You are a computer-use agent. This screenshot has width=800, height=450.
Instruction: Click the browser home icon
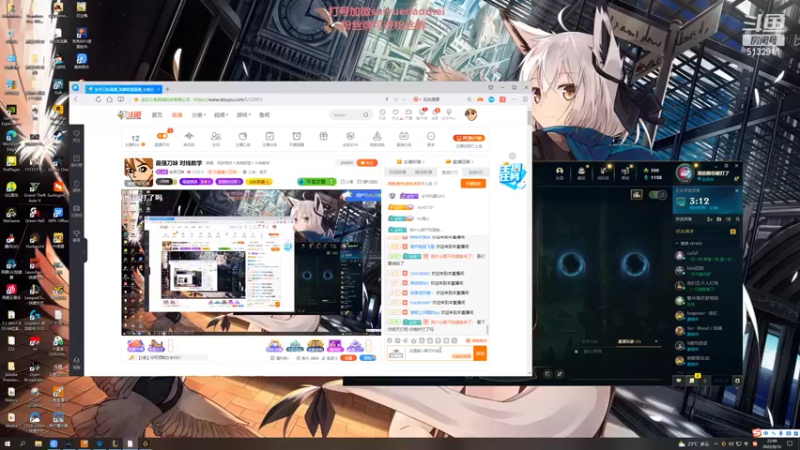pyautogui.click(x=109, y=99)
